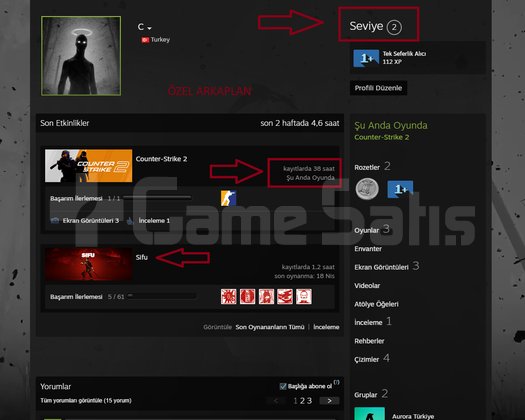Open the first red Sifu achievement icon

pos(229,296)
